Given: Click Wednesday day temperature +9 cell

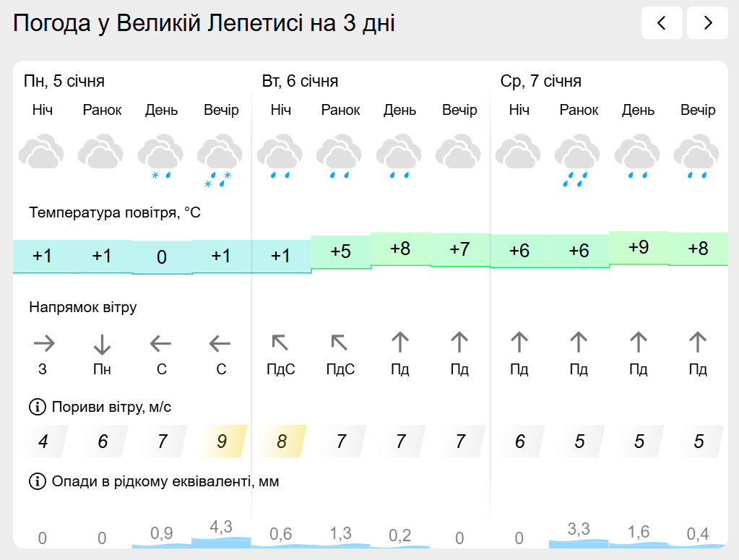Looking at the screenshot, I should point(638,248).
